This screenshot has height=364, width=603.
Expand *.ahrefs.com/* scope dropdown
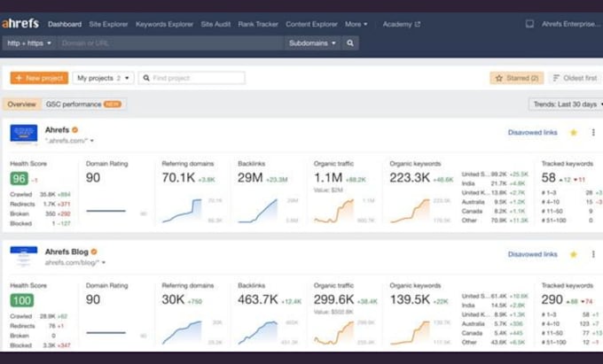click(x=69, y=141)
